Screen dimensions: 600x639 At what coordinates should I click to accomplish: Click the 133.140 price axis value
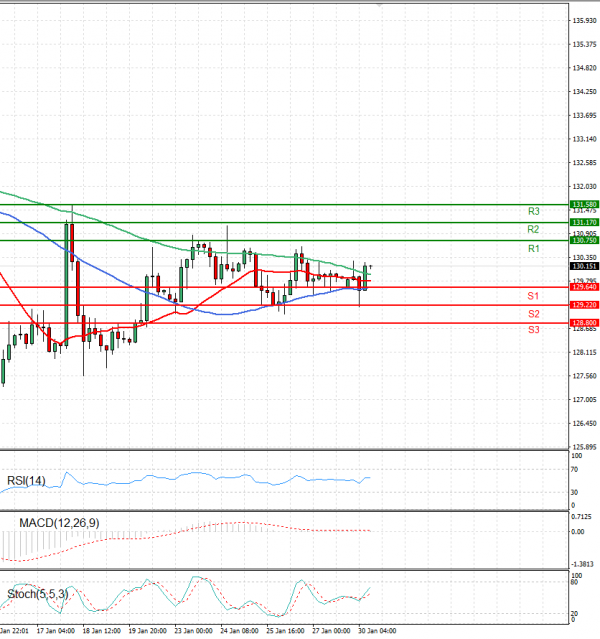tap(585, 139)
